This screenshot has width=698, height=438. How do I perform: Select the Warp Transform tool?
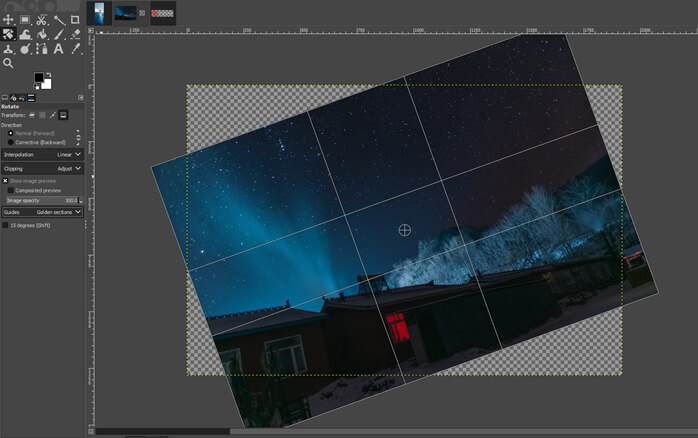(x=25, y=34)
